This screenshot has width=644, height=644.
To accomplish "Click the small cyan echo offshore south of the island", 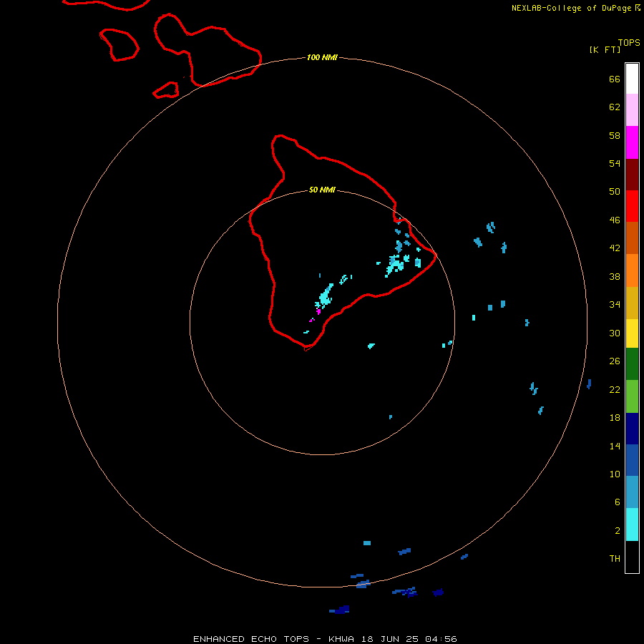I will (x=371, y=346).
